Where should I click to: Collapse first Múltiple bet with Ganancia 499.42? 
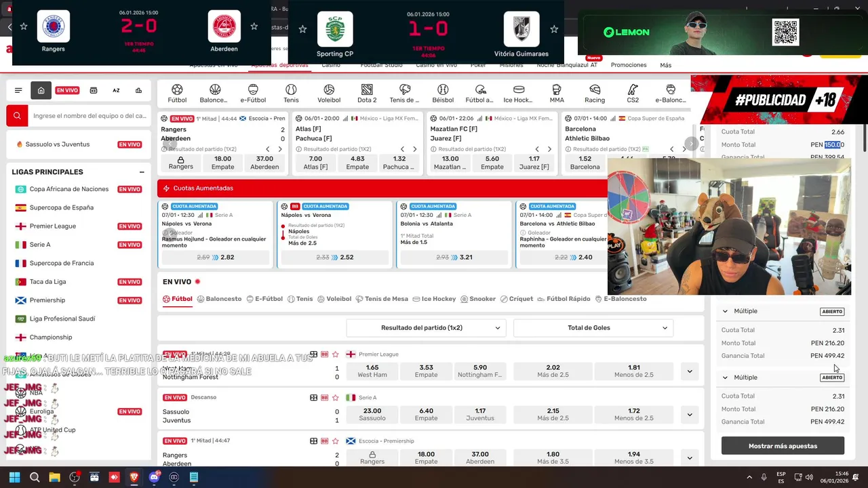(725, 311)
